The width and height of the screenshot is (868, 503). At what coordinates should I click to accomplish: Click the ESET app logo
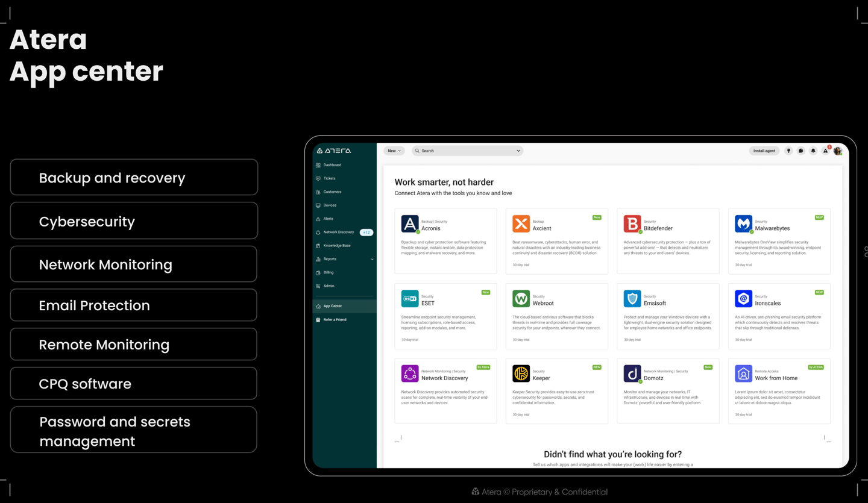410,299
